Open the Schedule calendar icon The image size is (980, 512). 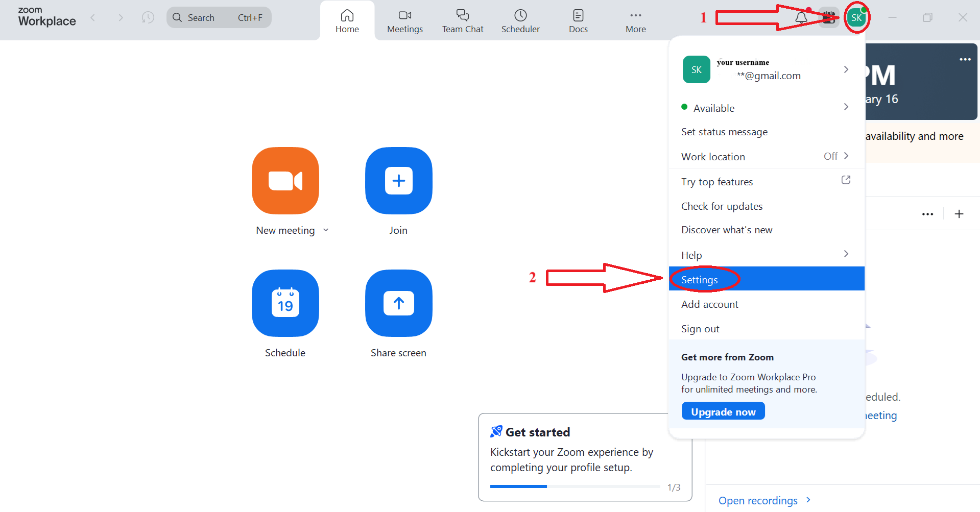tap(285, 303)
